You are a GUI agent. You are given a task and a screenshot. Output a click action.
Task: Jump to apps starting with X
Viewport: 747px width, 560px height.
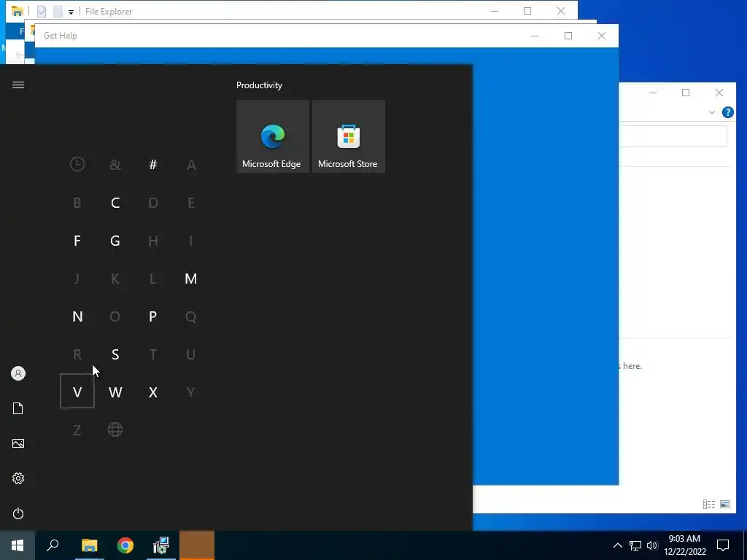pos(153,392)
